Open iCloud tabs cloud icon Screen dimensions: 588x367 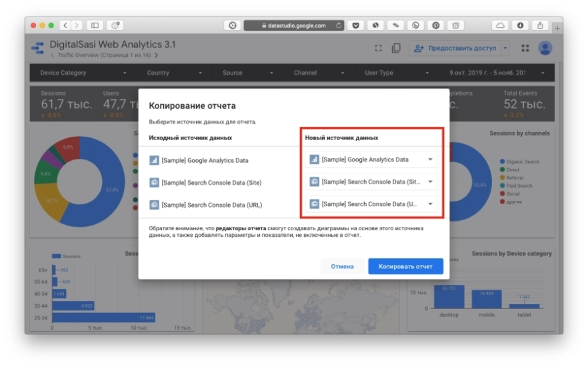(500, 25)
